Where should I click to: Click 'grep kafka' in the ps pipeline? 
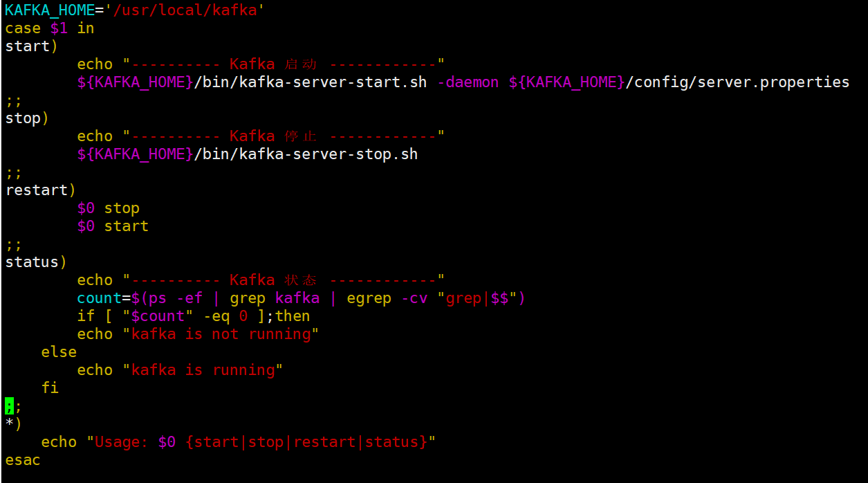(x=275, y=298)
